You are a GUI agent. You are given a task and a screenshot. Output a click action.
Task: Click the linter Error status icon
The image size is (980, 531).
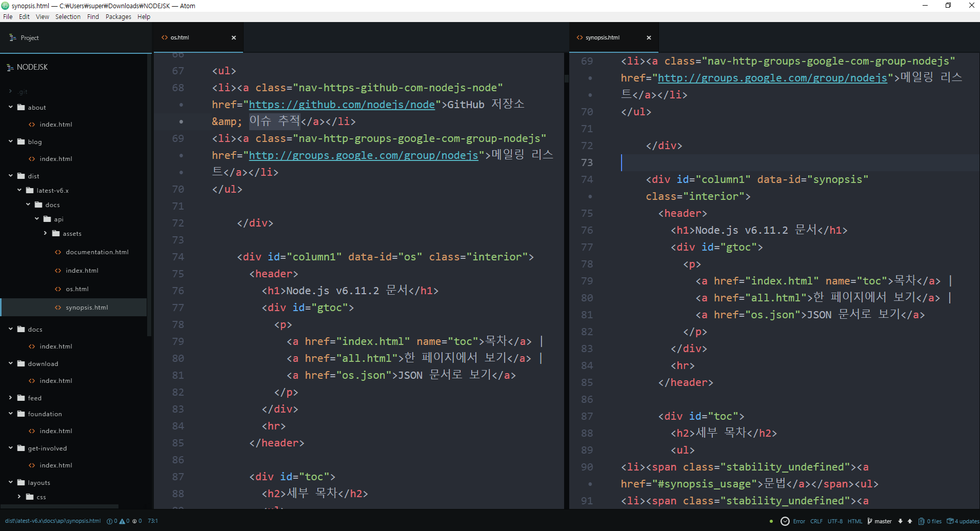click(785, 521)
